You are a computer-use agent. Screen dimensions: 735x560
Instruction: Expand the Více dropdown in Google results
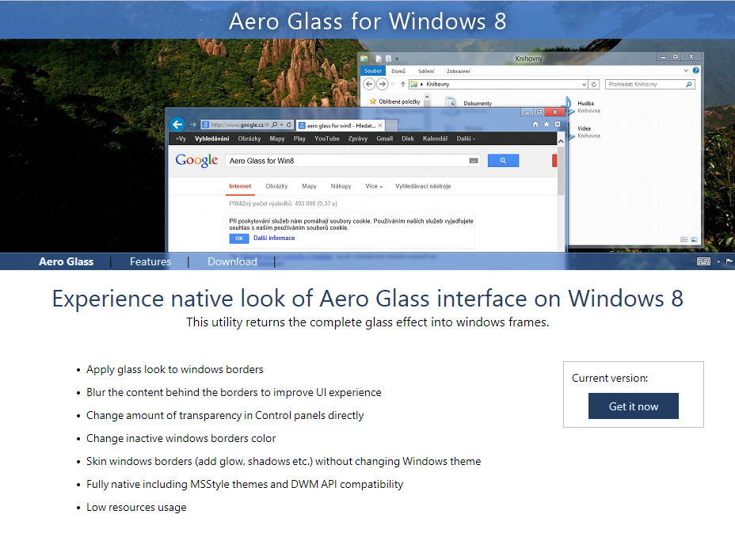[x=374, y=186]
